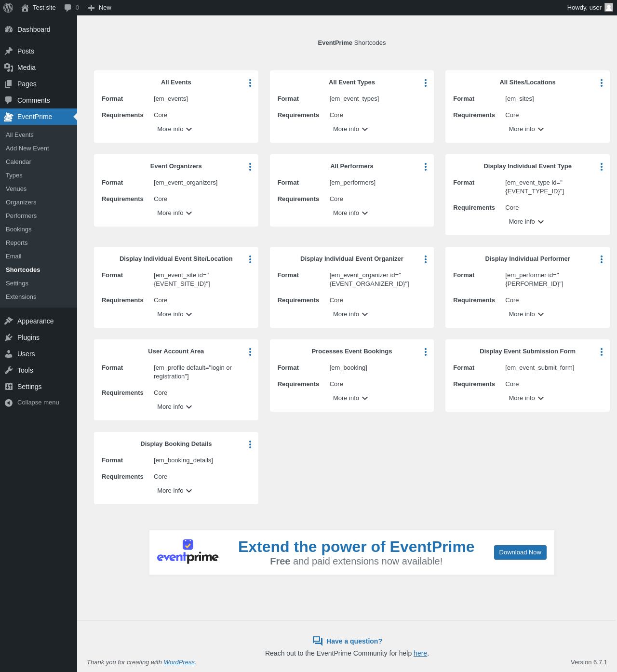
Task: Open three-dot menu on Display Booking Details card
Action: 250,444
